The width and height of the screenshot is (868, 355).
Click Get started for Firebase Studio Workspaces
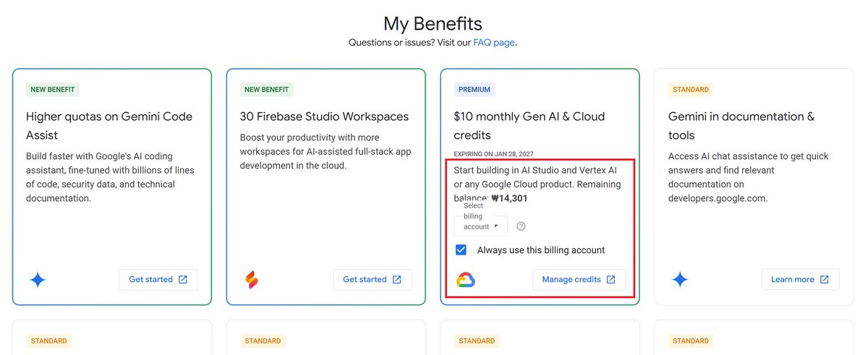click(373, 280)
